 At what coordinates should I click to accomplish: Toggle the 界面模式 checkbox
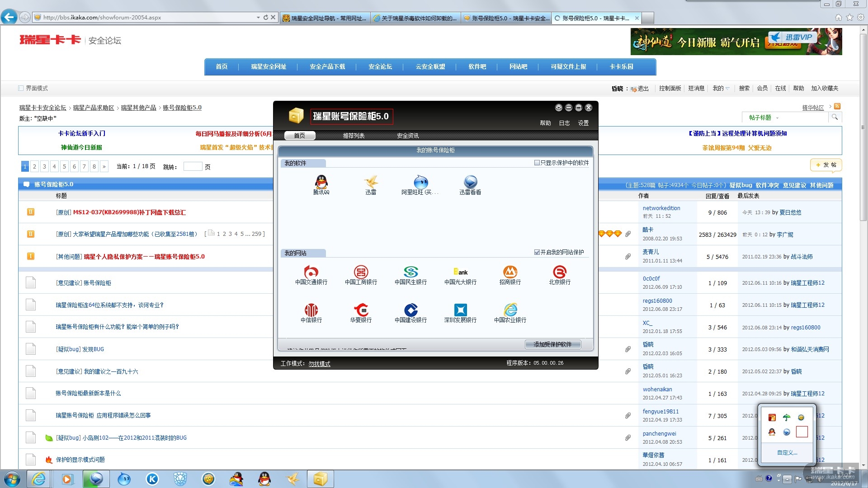(21, 88)
